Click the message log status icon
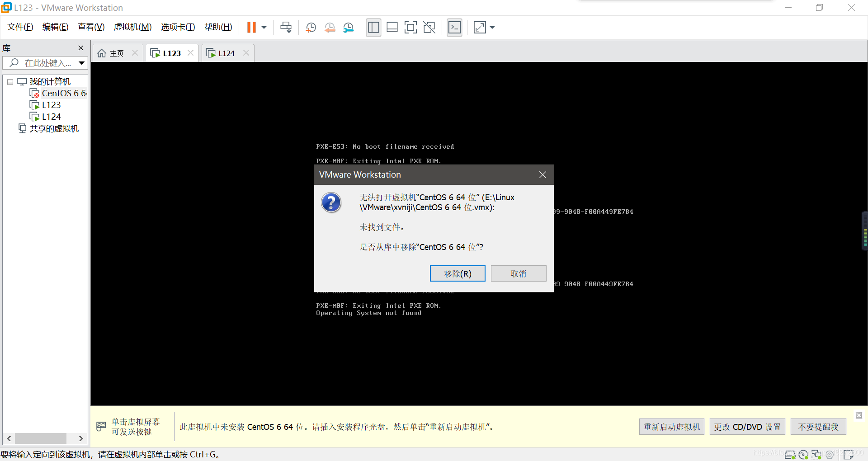This screenshot has width=868, height=461. (x=849, y=455)
